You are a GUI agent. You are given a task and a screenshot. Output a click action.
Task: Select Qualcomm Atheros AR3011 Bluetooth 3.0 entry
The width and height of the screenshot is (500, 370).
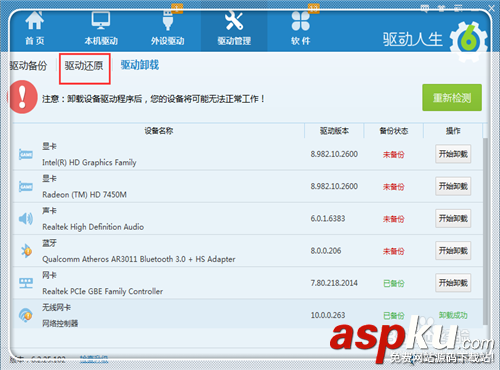(x=139, y=259)
